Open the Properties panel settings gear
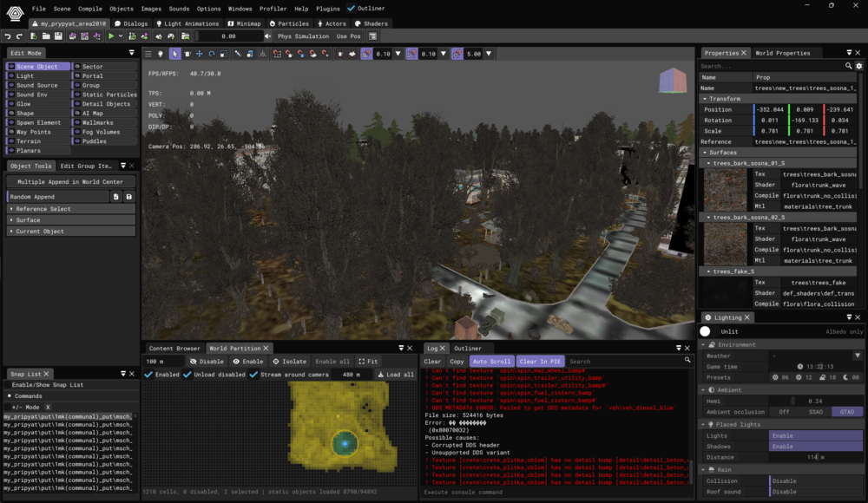 coord(859,66)
